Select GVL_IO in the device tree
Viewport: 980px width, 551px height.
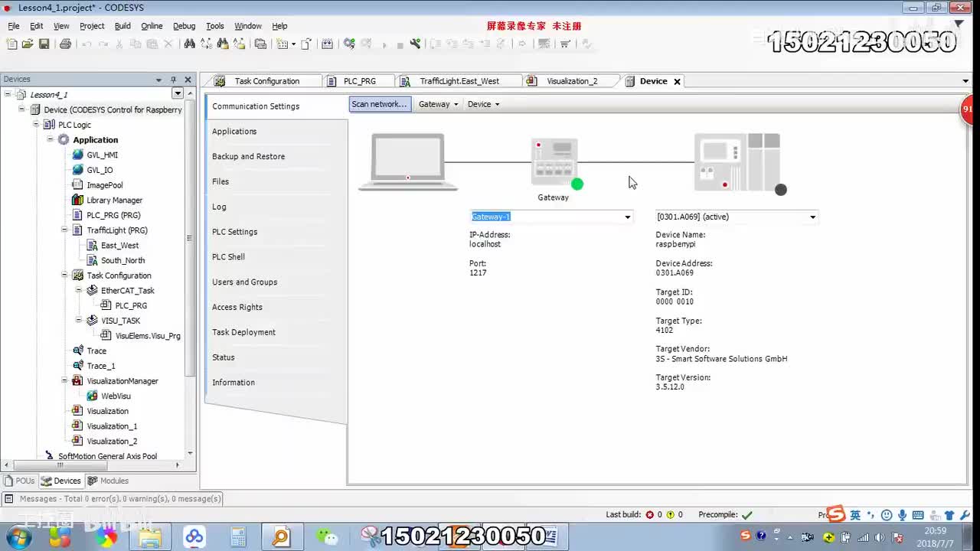pyautogui.click(x=100, y=170)
